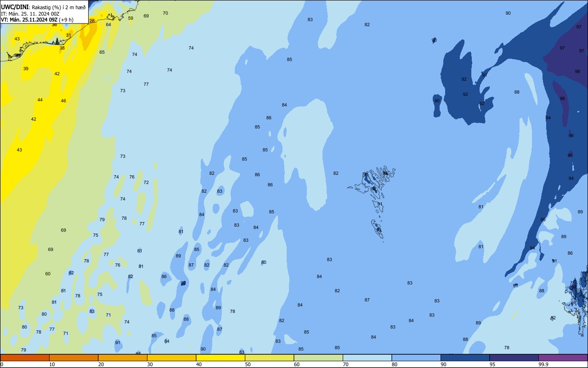Image resolution: width=588 pixels, height=368 pixels.
Task: Click the map humidity value '65'
Action: [x=102, y=52]
